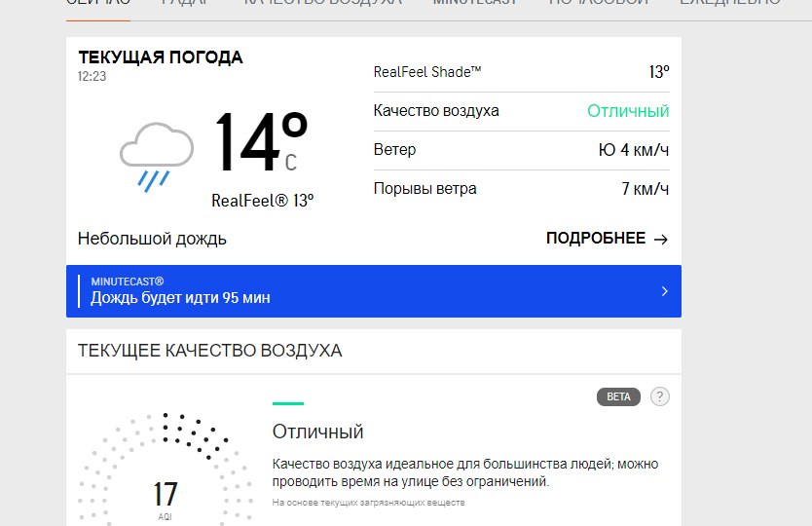Click the 'ТЕКУЩЕЕ КАЧЕСТВО ВОЗДУХА' heading
The width and height of the screenshot is (812, 526).
pos(209,351)
